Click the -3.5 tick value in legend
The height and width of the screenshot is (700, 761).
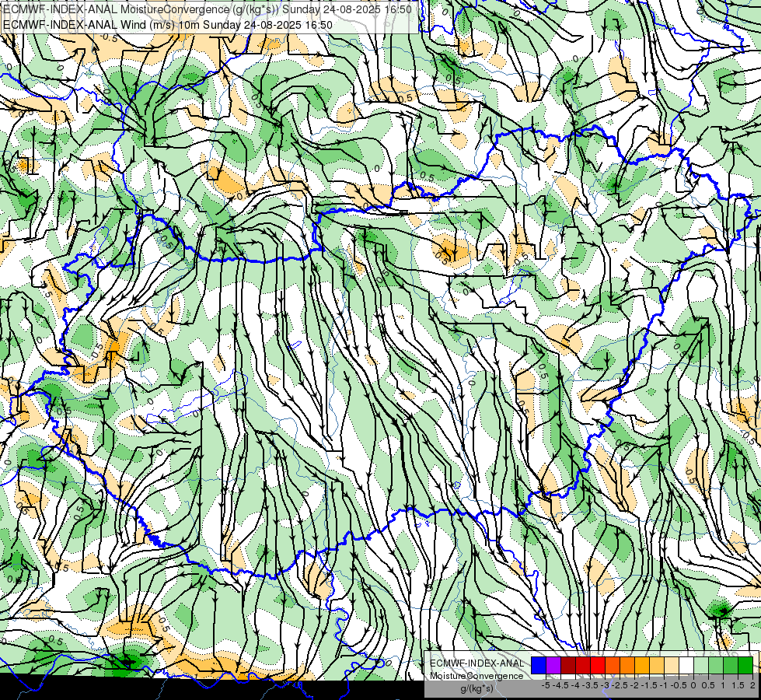coord(590,685)
